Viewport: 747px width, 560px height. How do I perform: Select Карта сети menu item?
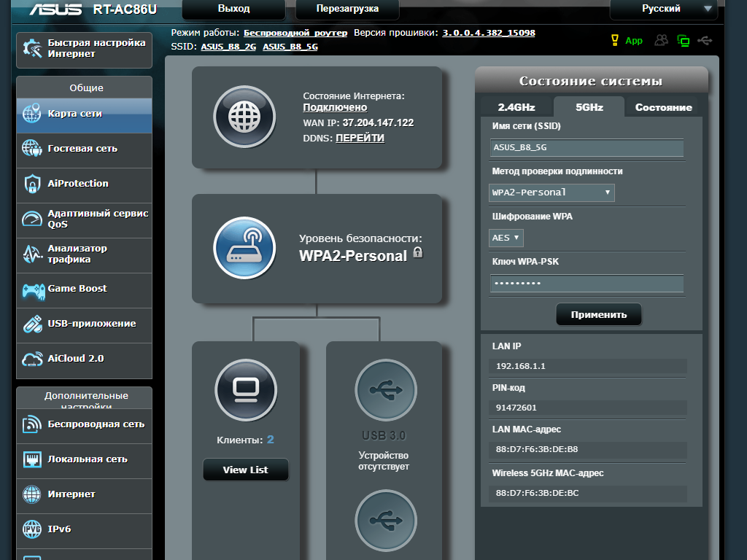tap(85, 116)
